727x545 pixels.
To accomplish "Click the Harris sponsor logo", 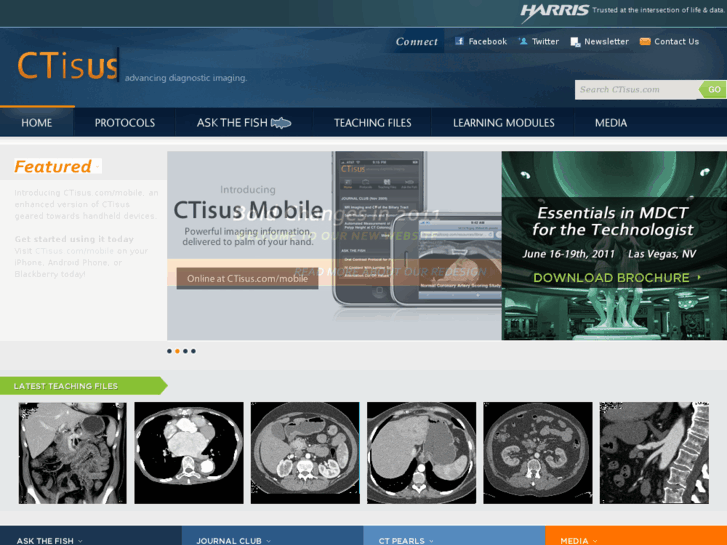I will coord(555,12).
